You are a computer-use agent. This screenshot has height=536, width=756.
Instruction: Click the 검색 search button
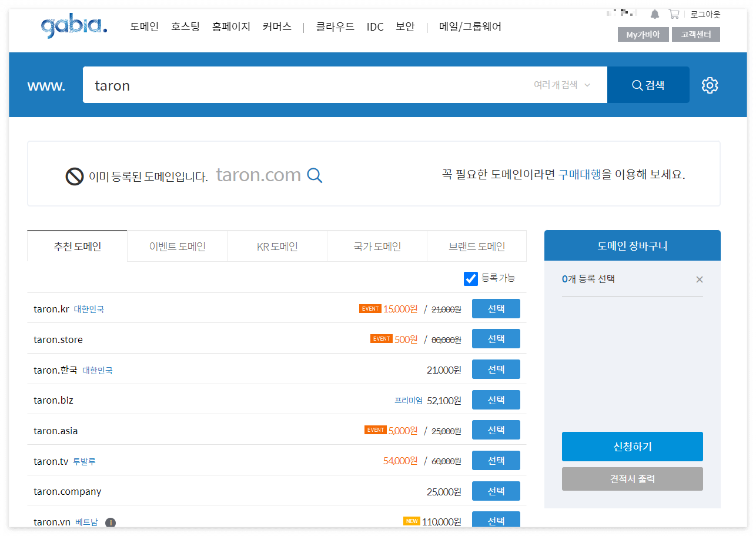point(648,85)
